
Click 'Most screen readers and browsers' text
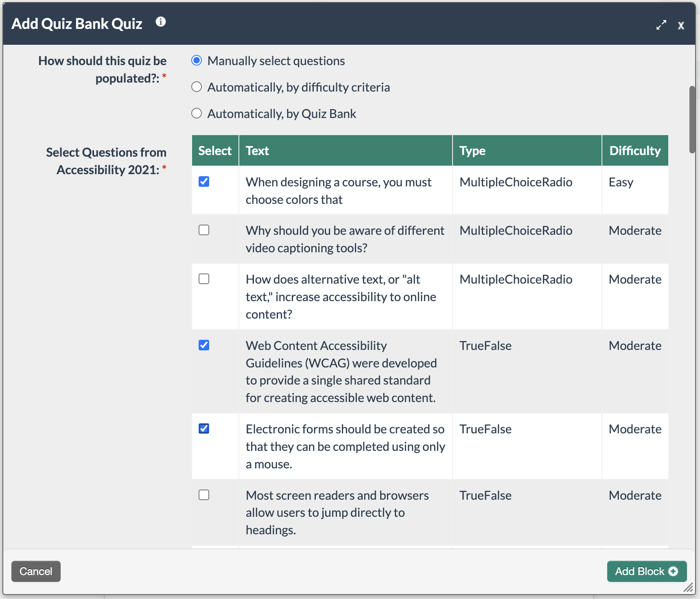337,513
